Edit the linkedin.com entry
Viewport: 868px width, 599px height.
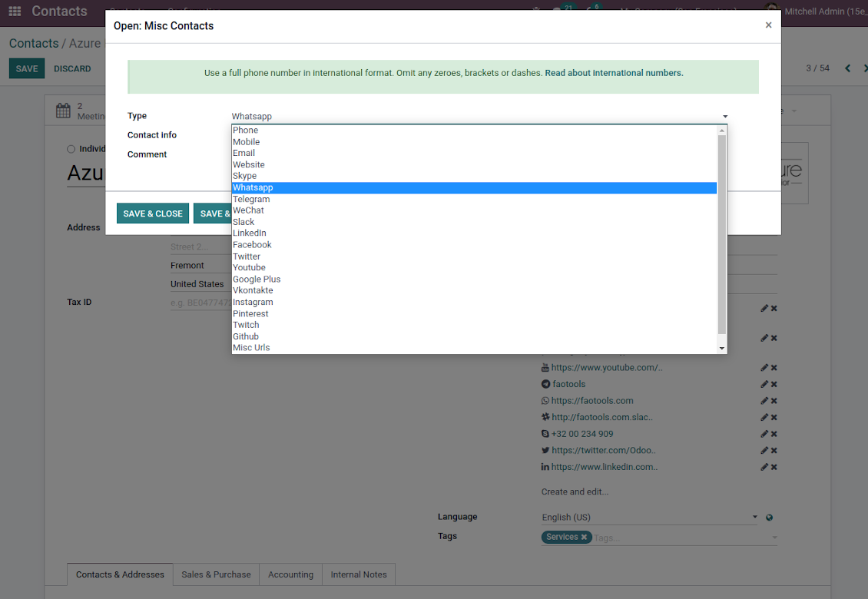tap(764, 467)
